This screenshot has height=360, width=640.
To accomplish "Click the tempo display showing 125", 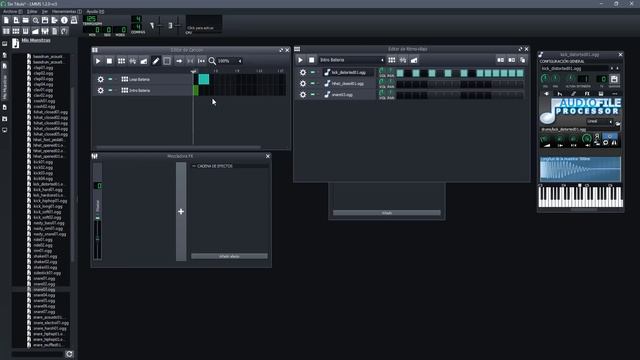I will pyautogui.click(x=91, y=19).
